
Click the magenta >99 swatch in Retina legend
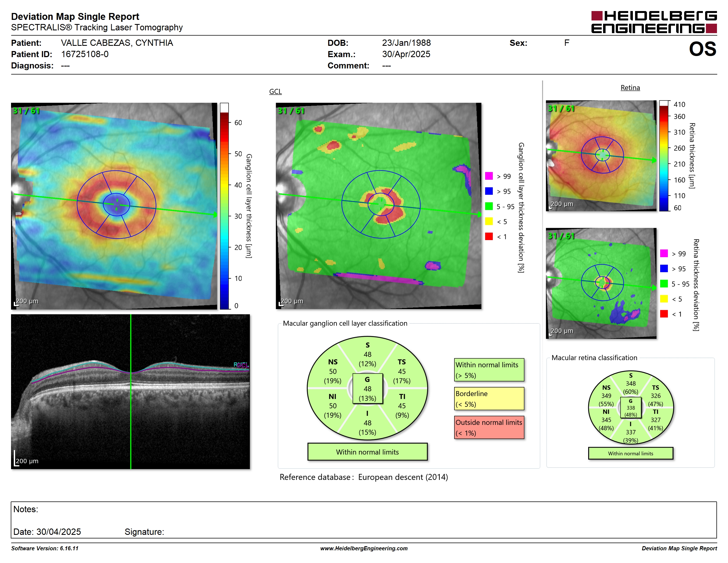click(664, 253)
